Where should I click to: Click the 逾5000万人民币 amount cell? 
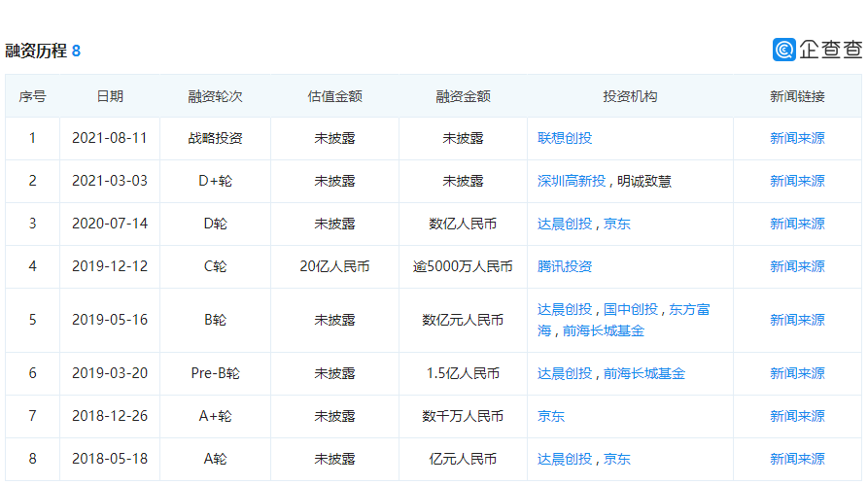point(463,266)
